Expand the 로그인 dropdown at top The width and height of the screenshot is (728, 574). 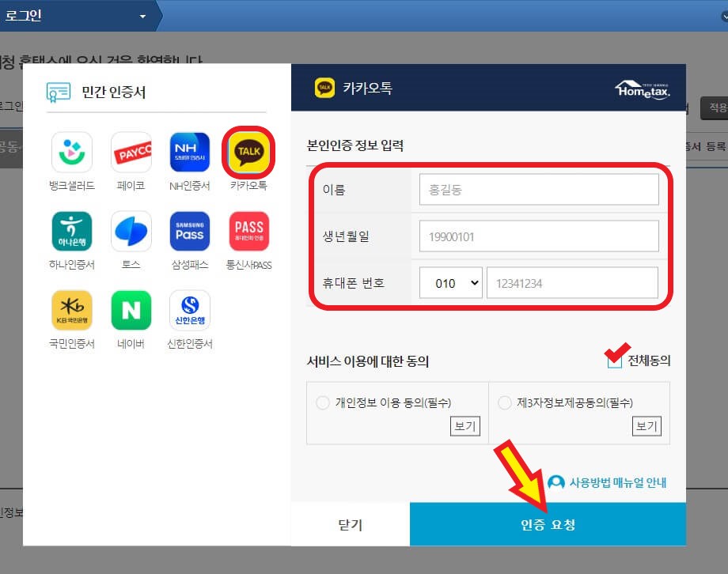tap(142, 17)
